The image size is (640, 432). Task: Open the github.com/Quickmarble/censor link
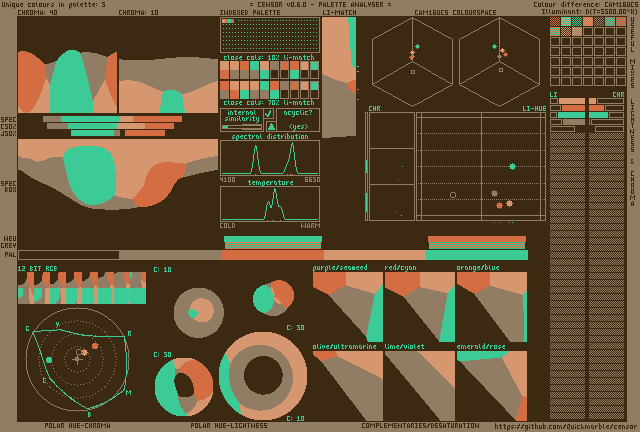pyautogui.click(x=565, y=427)
